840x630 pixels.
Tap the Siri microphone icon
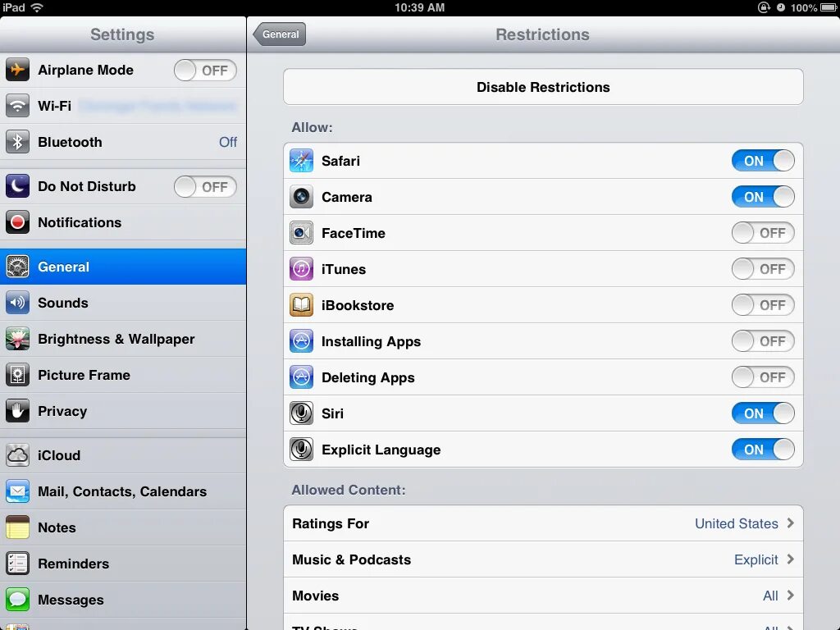[x=302, y=413]
